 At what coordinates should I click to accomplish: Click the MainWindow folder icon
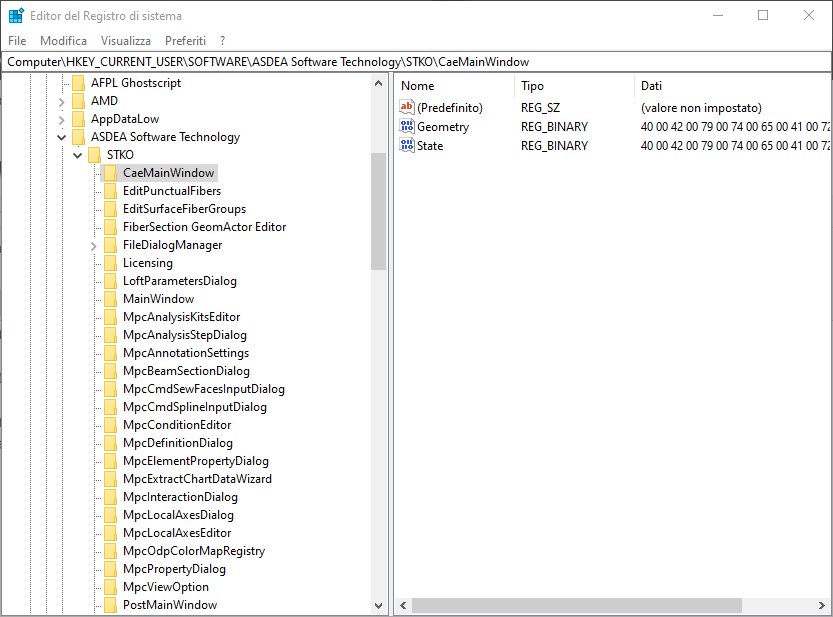[x=110, y=299]
